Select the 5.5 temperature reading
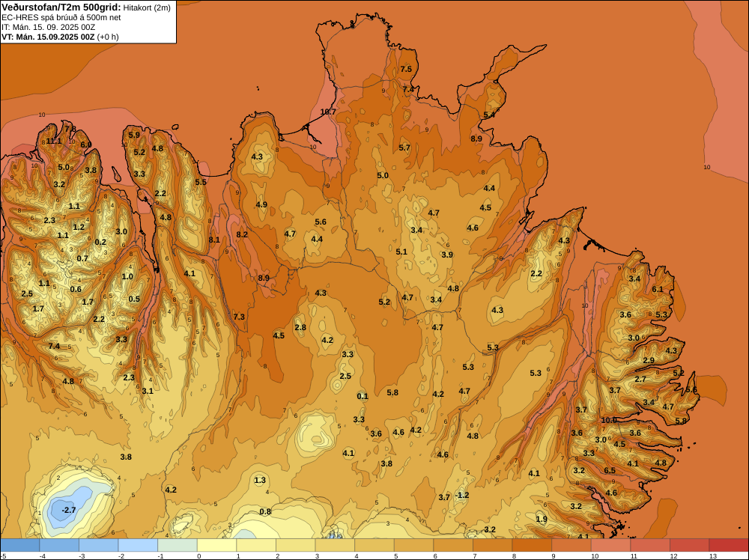 tap(201, 182)
